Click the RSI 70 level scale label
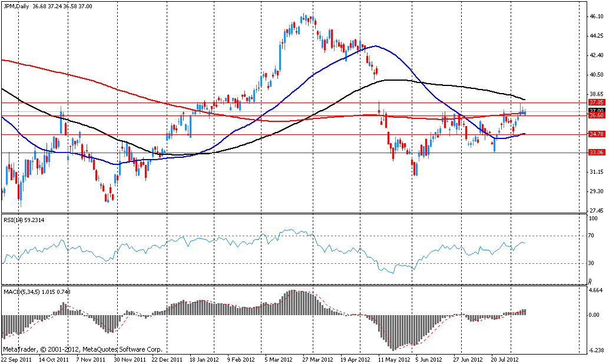The image size is (609, 364). (x=593, y=236)
